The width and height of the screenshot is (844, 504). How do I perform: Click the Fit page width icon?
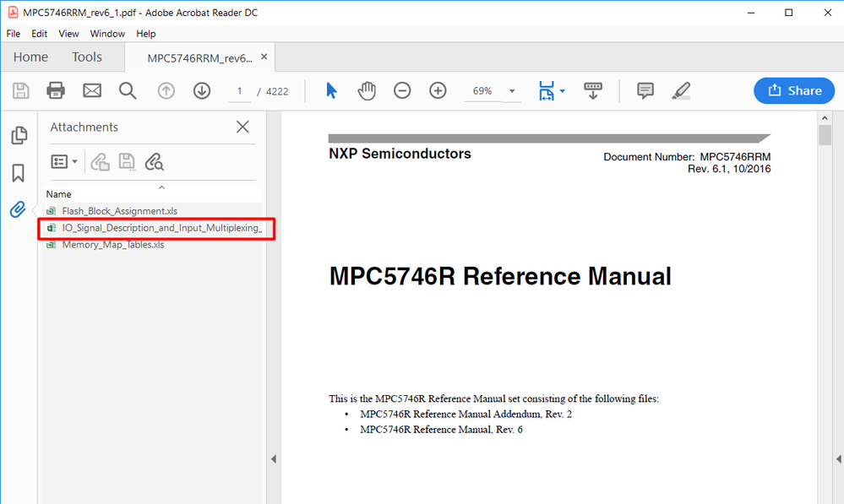[547, 90]
